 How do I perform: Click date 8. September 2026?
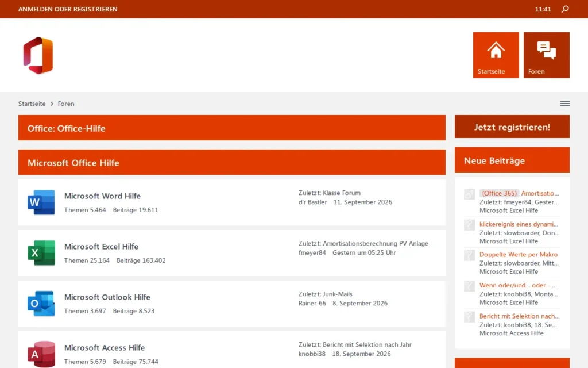click(360, 303)
